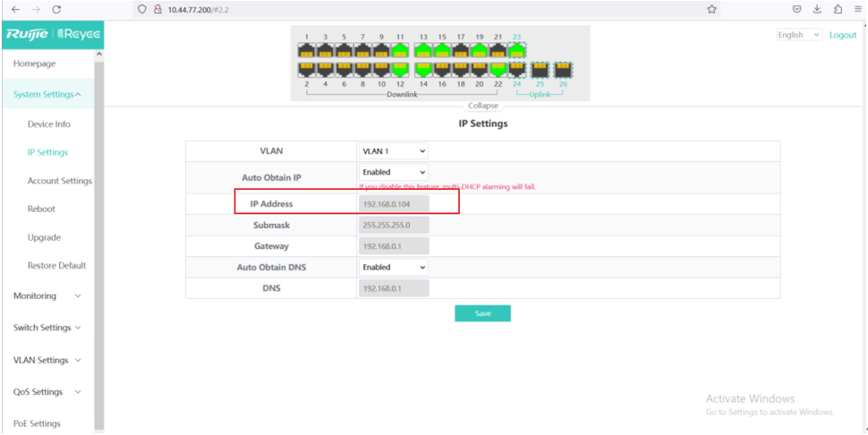
Task: Click uplink port 26 icon
Action: tap(563, 70)
